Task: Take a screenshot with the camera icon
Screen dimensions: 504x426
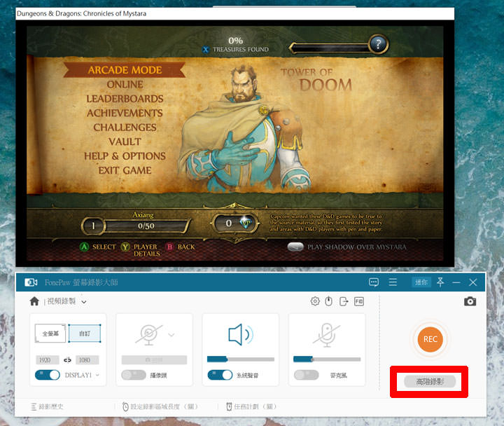Action: coord(470,301)
